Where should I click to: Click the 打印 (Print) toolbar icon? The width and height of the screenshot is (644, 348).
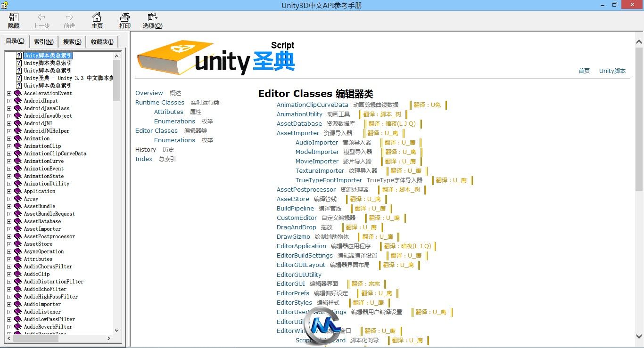point(125,21)
